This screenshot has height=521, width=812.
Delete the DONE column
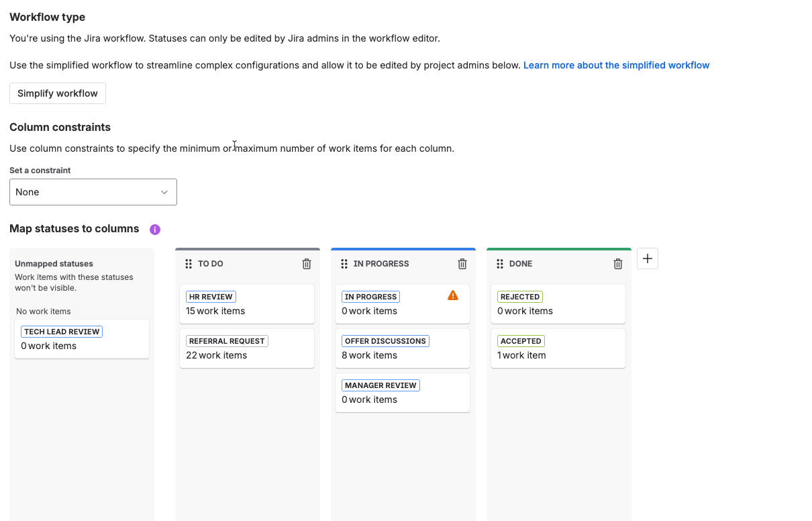click(618, 264)
